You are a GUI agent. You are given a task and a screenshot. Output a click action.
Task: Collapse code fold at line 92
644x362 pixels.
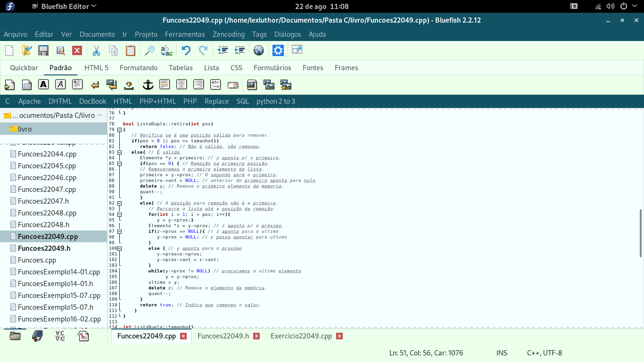pos(119,203)
